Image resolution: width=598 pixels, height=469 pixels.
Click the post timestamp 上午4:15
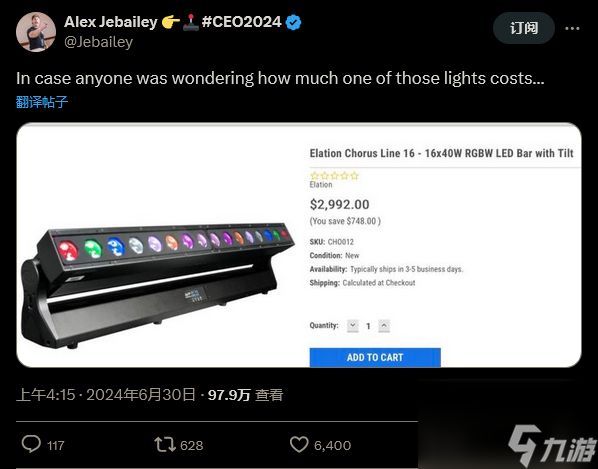[x=45, y=395]
